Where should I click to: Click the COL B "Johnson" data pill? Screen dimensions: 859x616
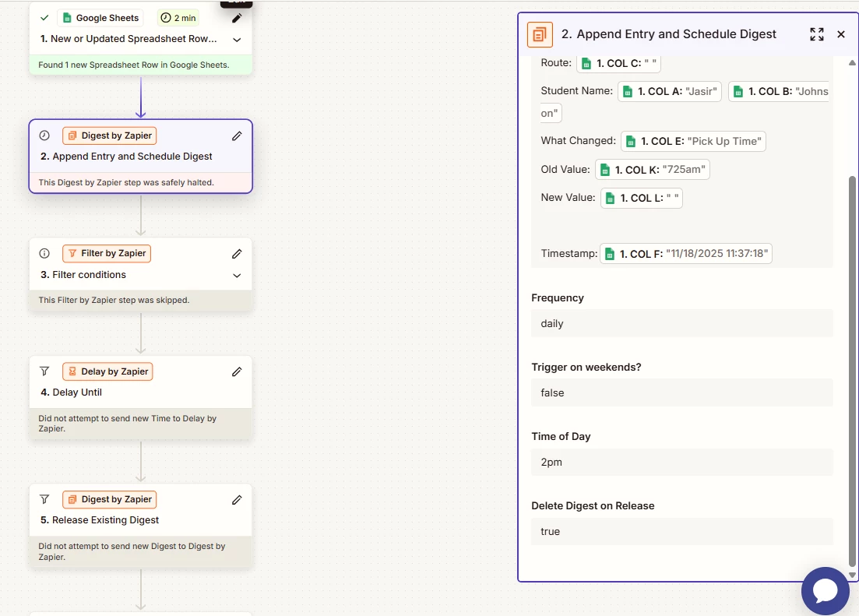point(779,92)
